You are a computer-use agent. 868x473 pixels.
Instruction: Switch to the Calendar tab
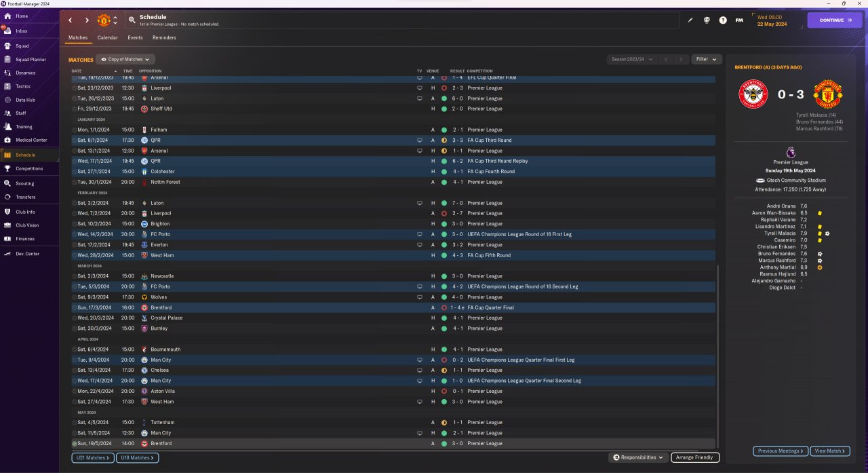(107, 38)
